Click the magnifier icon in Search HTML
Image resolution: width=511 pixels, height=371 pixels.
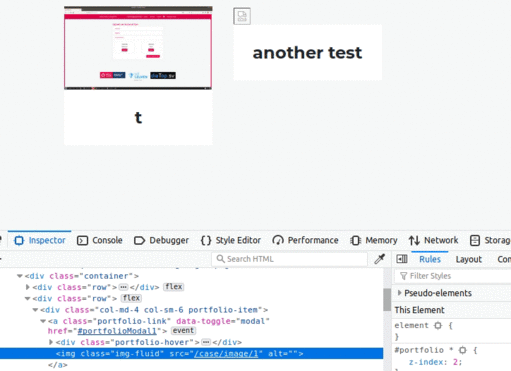point(220,259)
